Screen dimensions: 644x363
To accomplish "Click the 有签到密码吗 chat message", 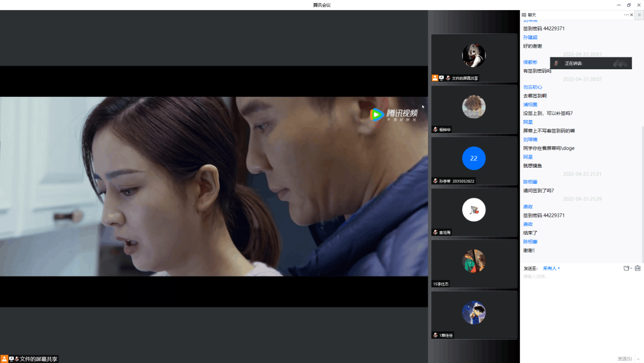I will (537, 71).
